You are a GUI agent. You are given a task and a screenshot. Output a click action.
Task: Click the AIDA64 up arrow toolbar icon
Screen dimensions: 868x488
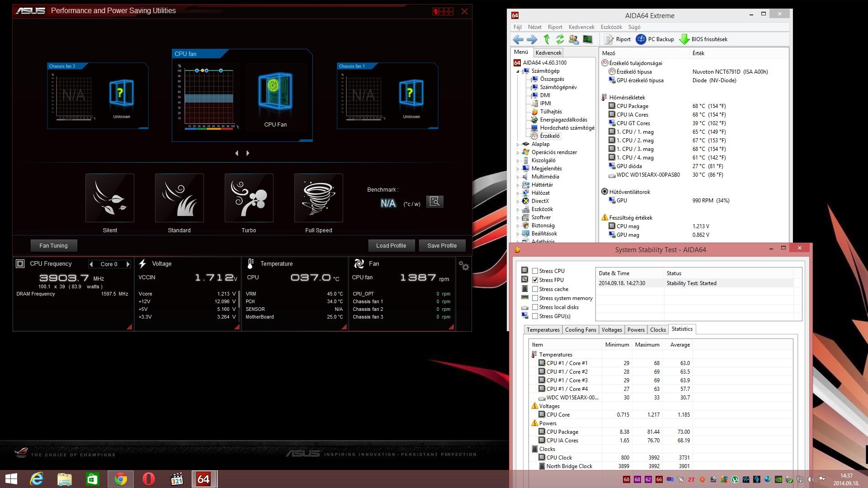pos(547,39)
